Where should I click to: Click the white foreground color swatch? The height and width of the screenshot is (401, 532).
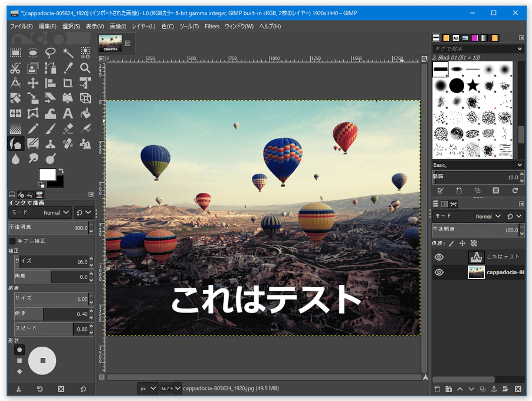coord(47,175)
